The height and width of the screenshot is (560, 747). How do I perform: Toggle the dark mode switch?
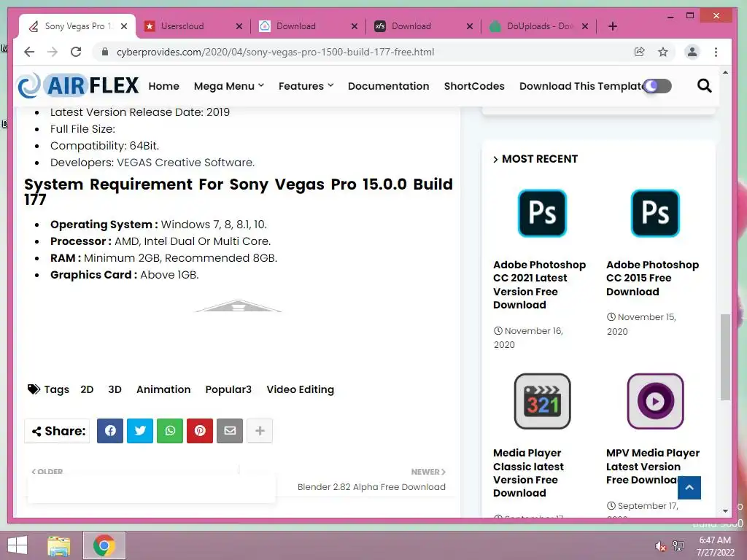coord(657,86)
